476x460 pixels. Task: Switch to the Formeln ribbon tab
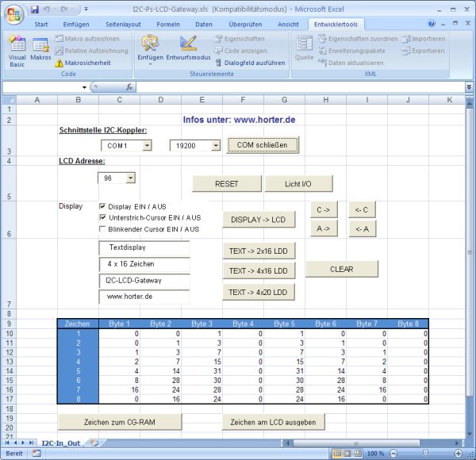[x=167, y=24]
